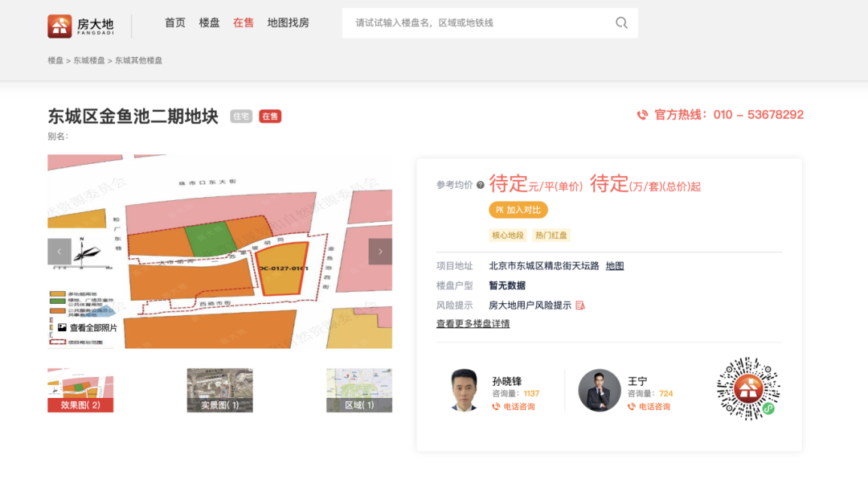
Task: Open the 地图找房 navigation item
Action: [x=289, y=23]
